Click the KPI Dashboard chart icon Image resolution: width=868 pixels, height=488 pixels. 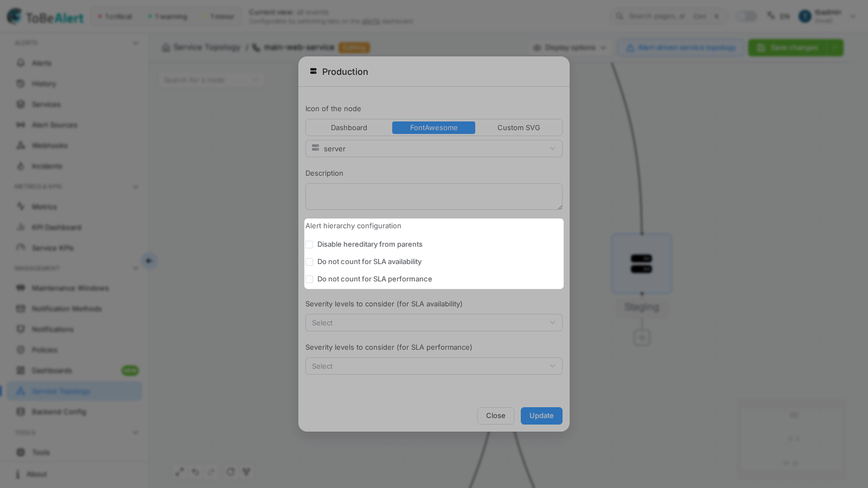click(x=21, y=227)
